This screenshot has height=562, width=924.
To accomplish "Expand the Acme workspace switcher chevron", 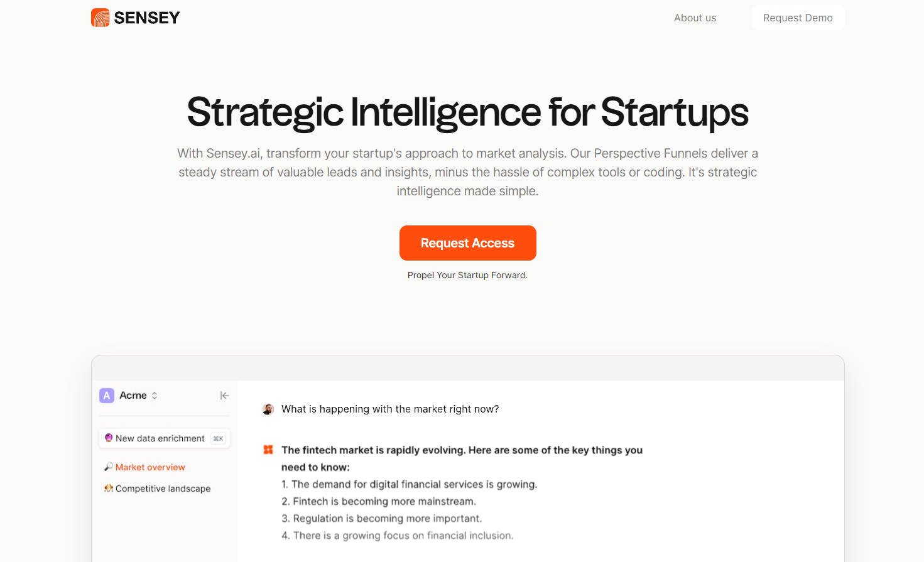I will click(x=155, y=396).
